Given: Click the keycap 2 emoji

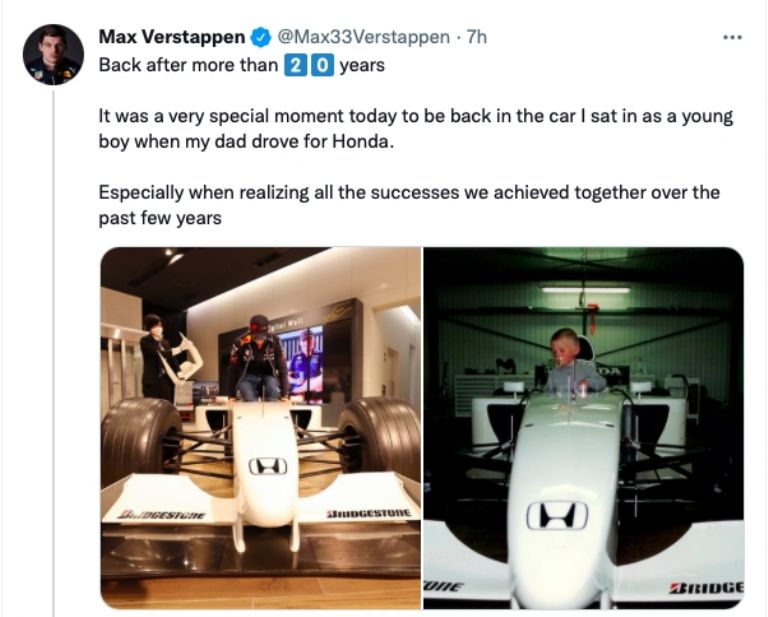Looking at the screenshot, I should [294, 67].
